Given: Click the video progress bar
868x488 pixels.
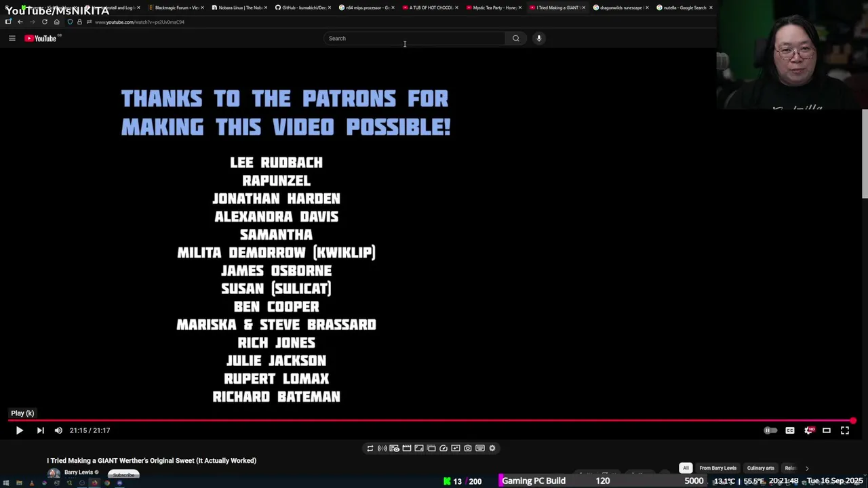Looking at the screenshot, I should click(x=431, y=421).
